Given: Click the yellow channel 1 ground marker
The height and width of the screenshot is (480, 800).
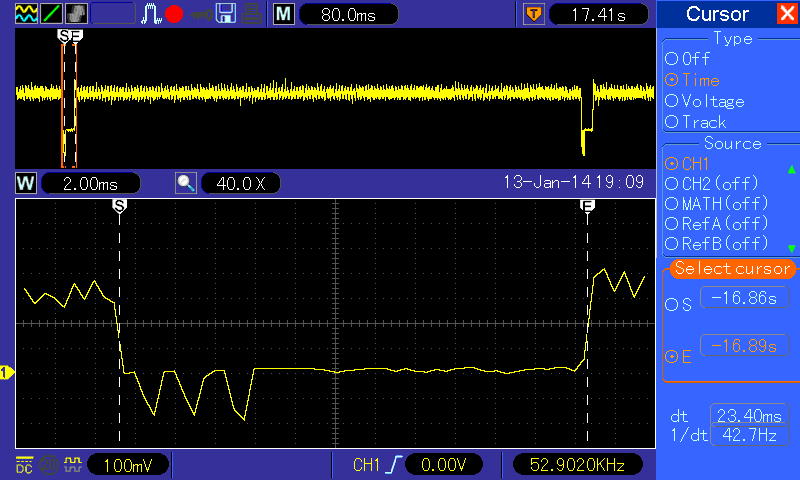Looking at the screenshot, I should click(x=7, y=373).
